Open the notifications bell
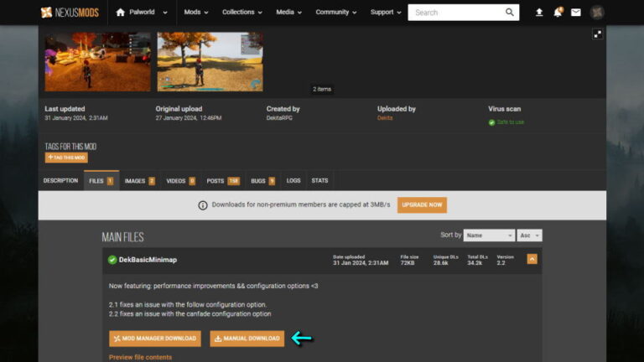 (558, 13)
